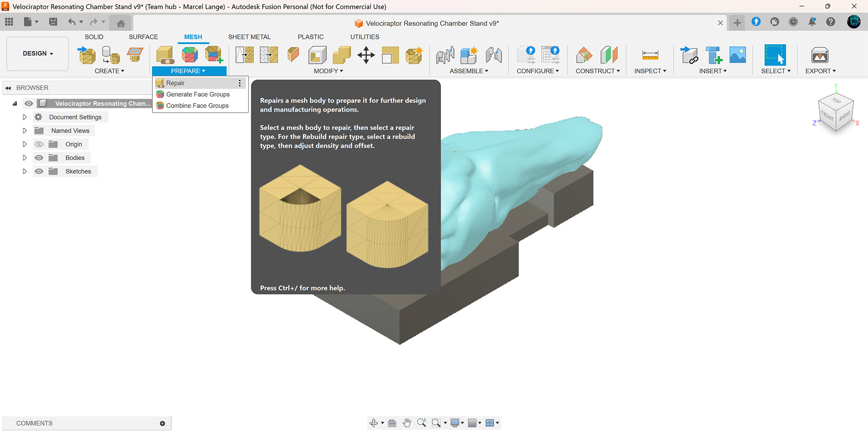Activate the Move/Copy tool icon
This screenshot has height=432, width=868.
(366, 55)
